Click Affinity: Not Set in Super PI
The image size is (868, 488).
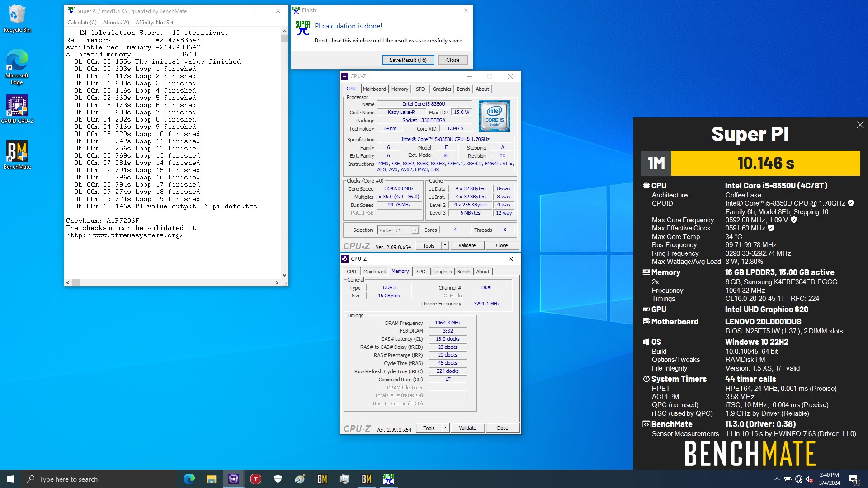pos(154,23)
